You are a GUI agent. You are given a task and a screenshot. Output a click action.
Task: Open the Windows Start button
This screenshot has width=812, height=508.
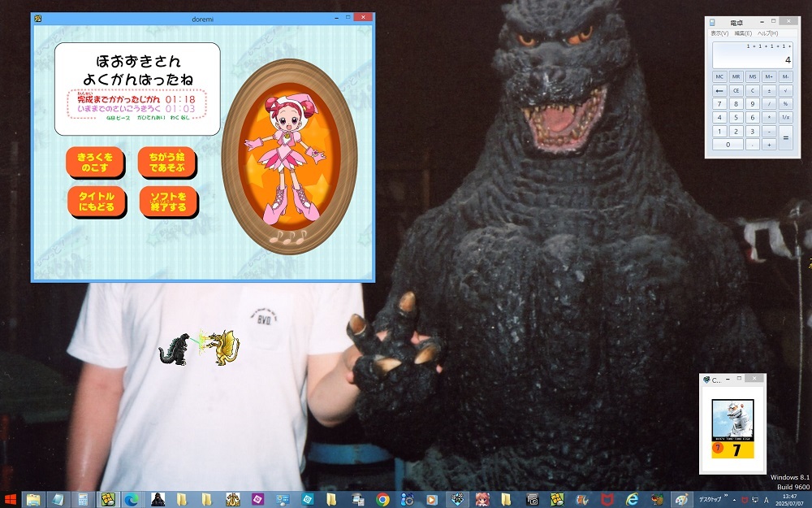pyautogui.click(x=9, y=500)
